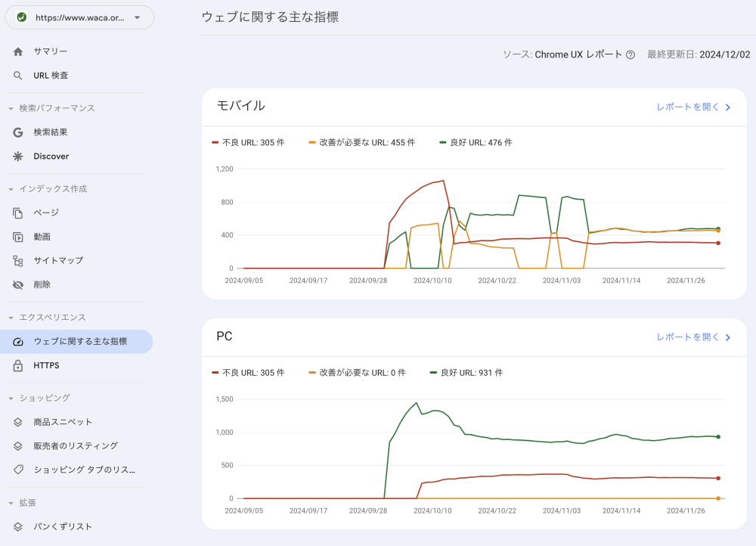Click the home icon beside サマリー
Image resolution: width=756 pixels, height=546 pixels.
coord(18,51)
